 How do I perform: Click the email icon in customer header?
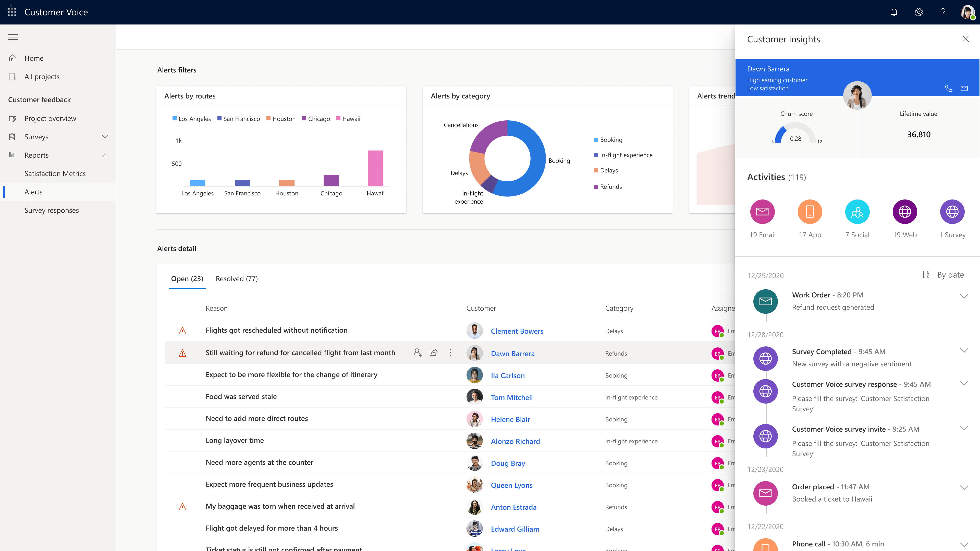point(964,88)
